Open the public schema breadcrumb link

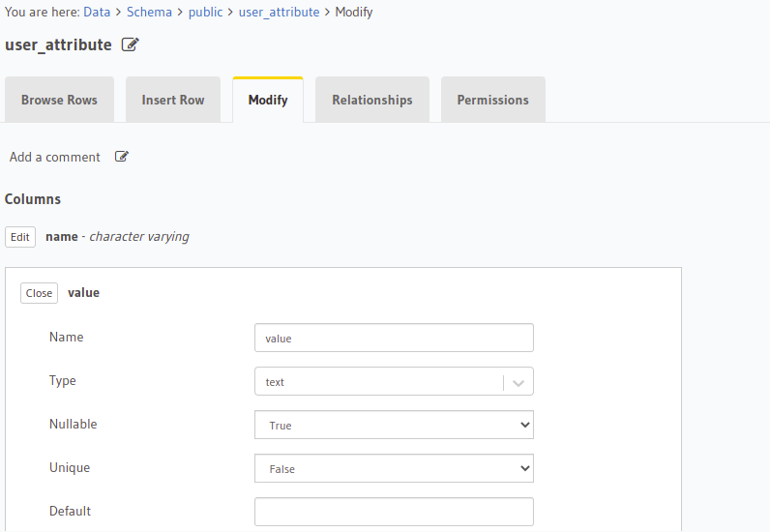point(205,13)
